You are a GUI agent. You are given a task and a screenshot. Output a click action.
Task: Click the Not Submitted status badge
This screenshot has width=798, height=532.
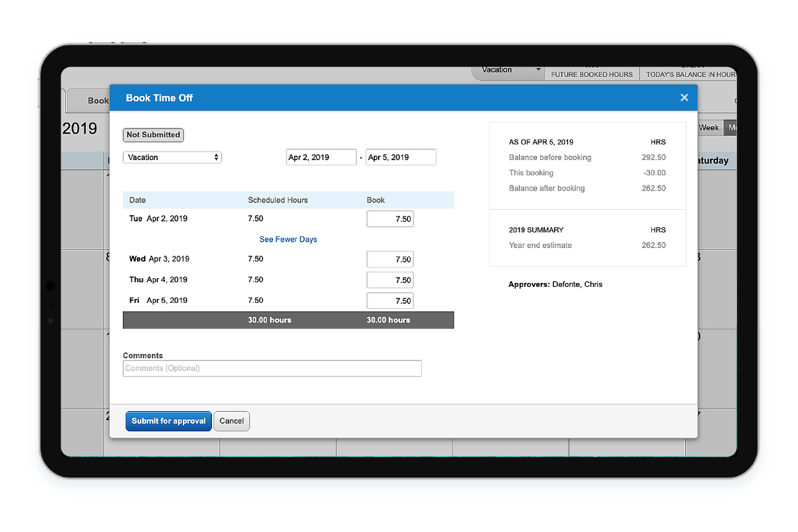[x=153, y=135]
